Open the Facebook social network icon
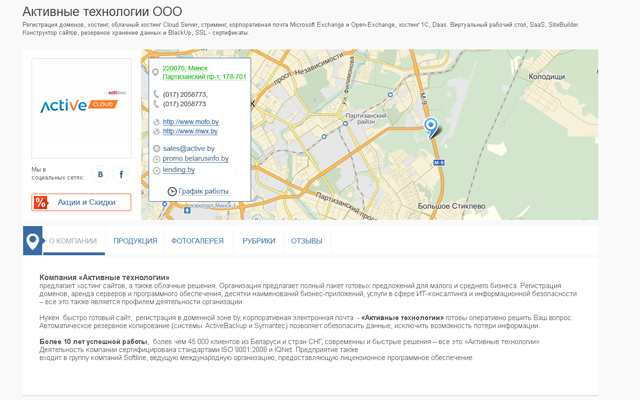 (121, 175)
